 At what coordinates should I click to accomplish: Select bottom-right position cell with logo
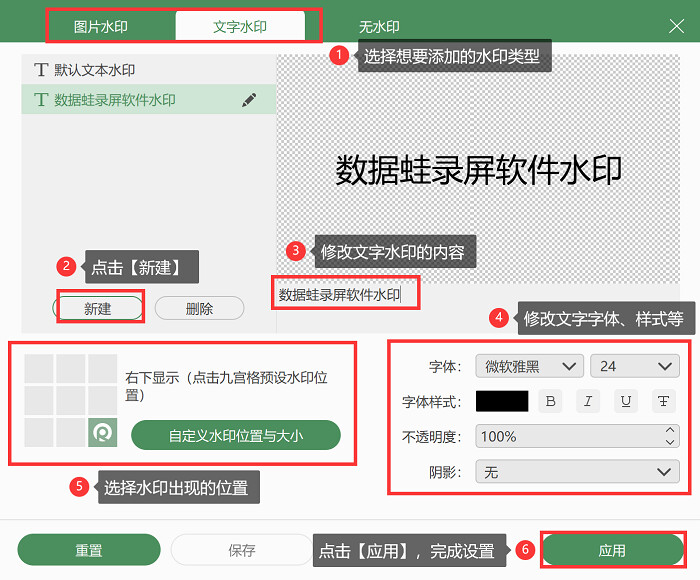click(x=103, y=433)
